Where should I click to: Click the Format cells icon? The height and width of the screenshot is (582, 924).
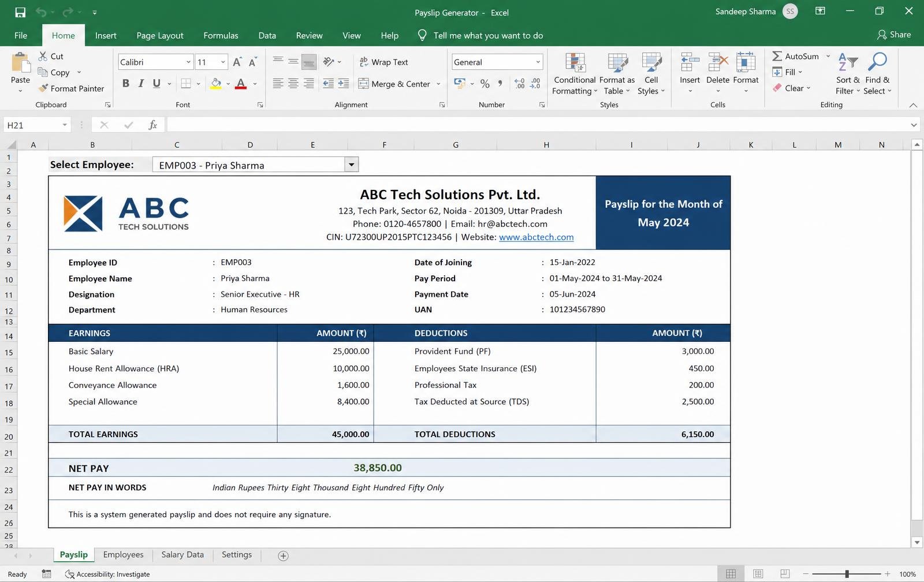pyautogui.click(x=746, y=63)
